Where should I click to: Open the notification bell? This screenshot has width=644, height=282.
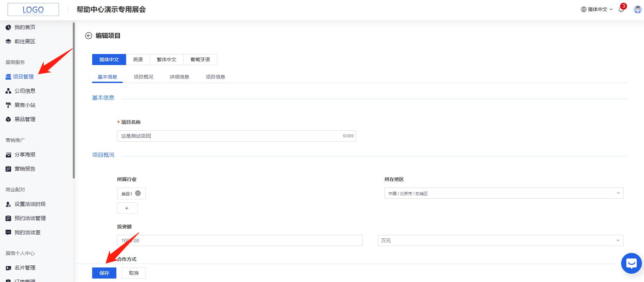[621, 10]
